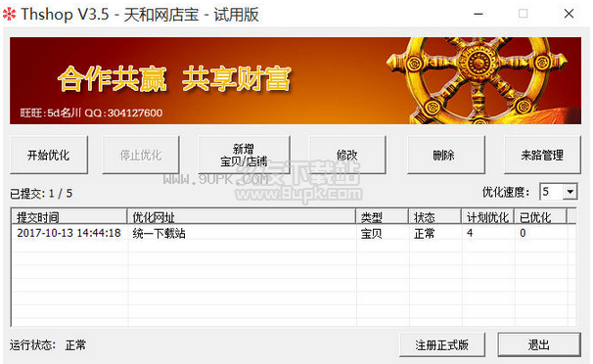The width and height of the screenshot is (593, 364).
Task: Click the 退出 button
Action: click(539, 344)
